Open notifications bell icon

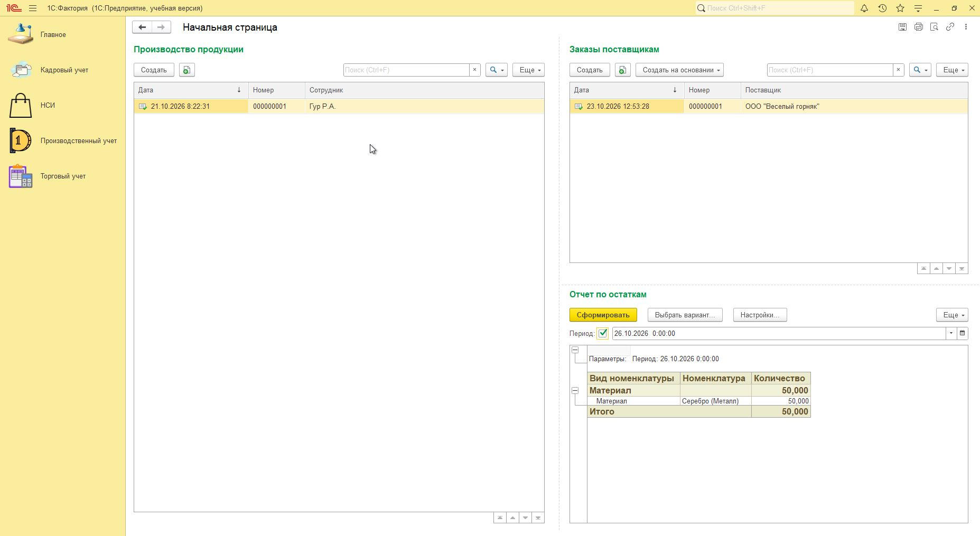point(864,8)
